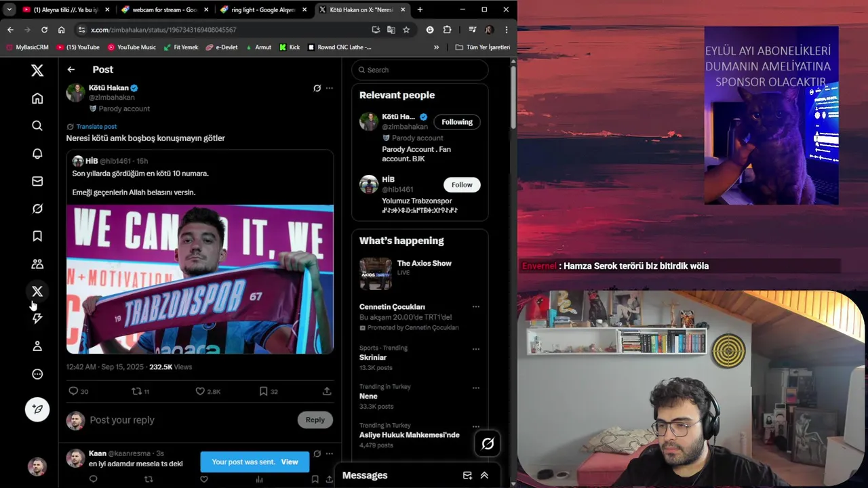868x488 pixels.
Task: Click View on post sent toast
Action: [290, 462]
